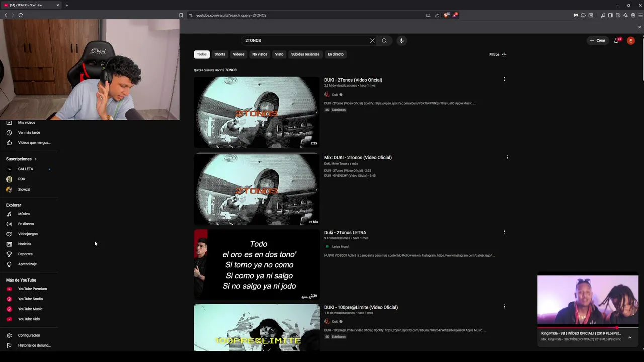Expand the miniplayer queue chevron
The image size is (644, 362).
630,338
